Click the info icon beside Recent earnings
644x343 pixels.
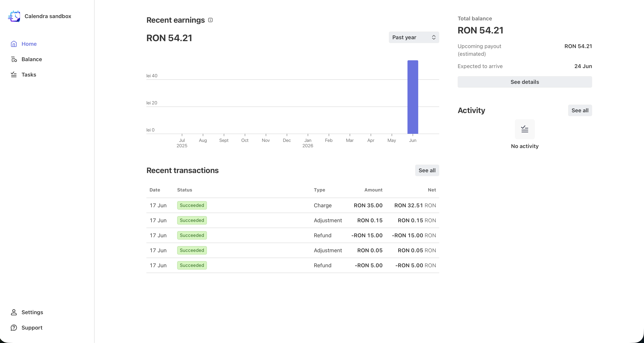coord(210,20)
